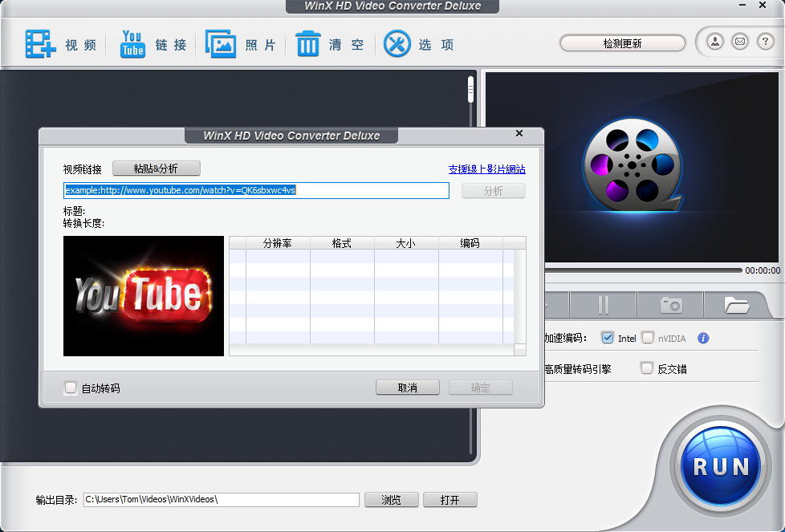Tick the 自动转码 checkbox
Image resolution: width=785 pixels, height=532 pixels.
tap(71, 388)
